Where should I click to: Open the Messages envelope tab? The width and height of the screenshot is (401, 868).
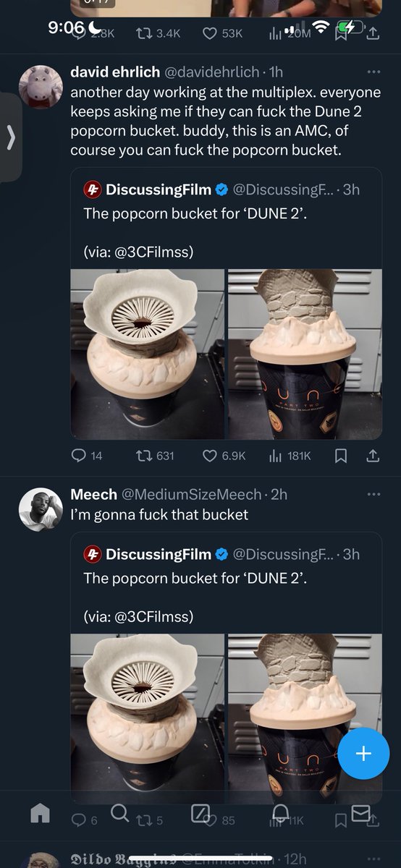(x=360, y=814)
